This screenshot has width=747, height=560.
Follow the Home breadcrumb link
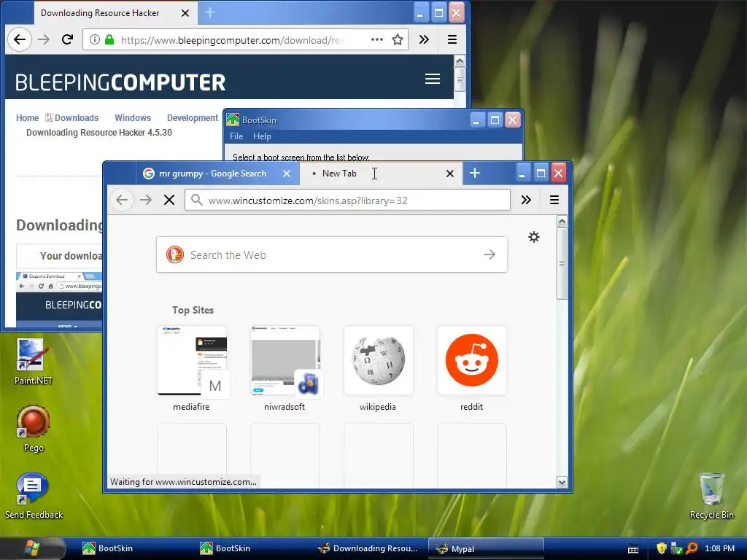click(27, 117)
